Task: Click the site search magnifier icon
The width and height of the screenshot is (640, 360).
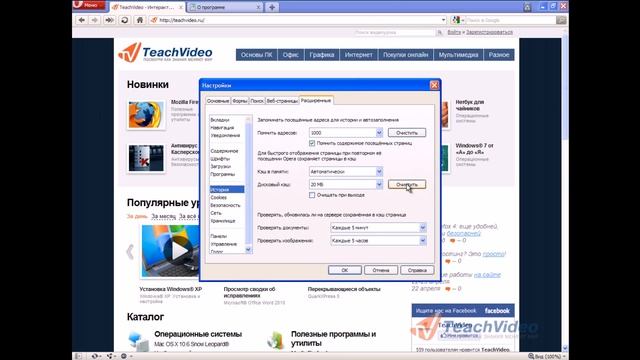Action: (440, 32)
